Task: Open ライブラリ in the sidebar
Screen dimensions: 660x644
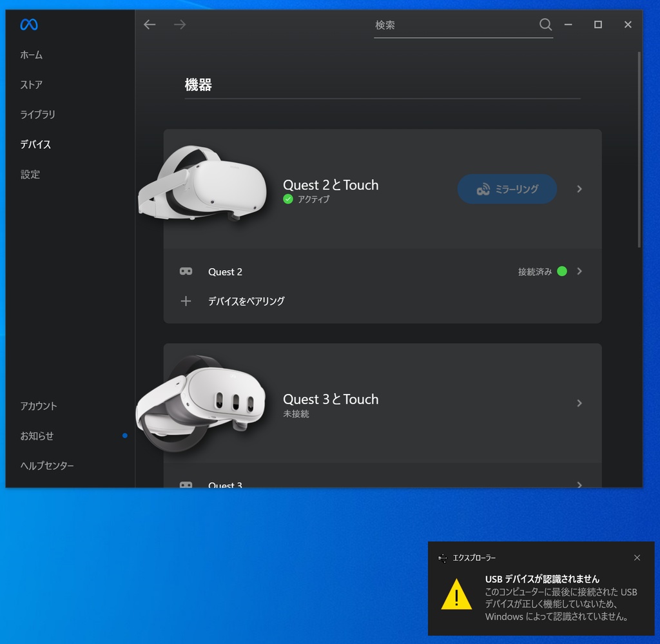Action: (x=38, y=115)
